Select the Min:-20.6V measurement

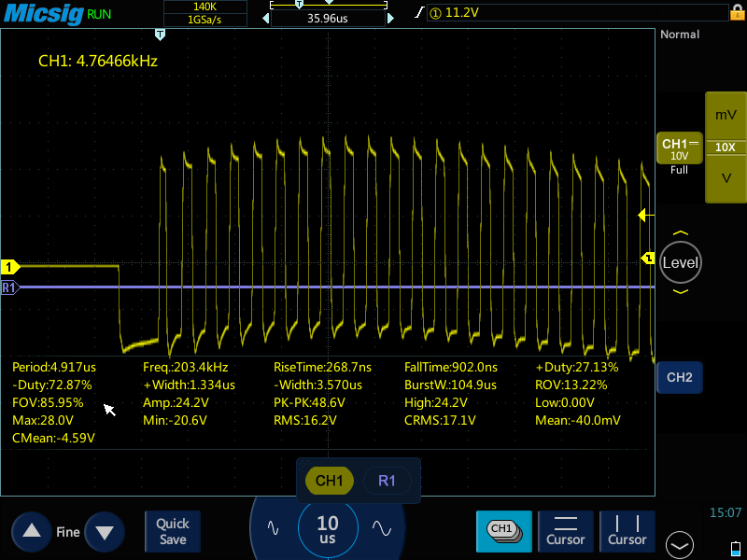point(175,420)
